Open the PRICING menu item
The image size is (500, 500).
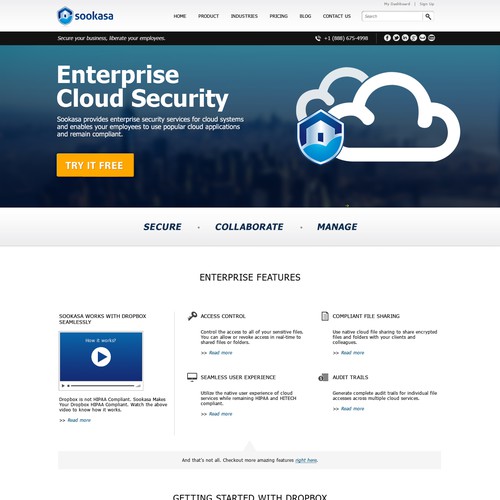point(279,16)
